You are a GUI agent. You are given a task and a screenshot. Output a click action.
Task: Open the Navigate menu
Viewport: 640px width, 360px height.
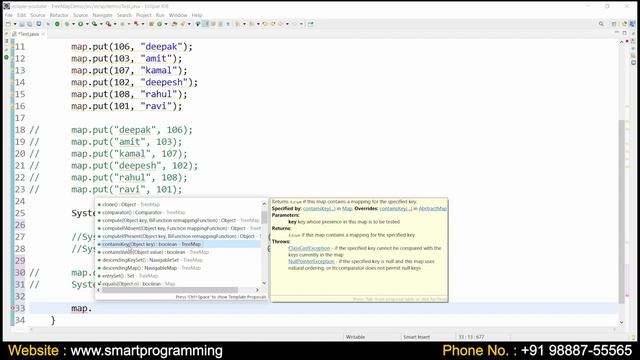102,15
